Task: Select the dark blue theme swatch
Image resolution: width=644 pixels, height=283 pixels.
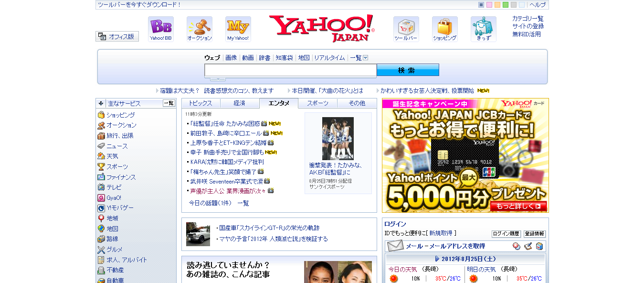Action: (481, 5)
